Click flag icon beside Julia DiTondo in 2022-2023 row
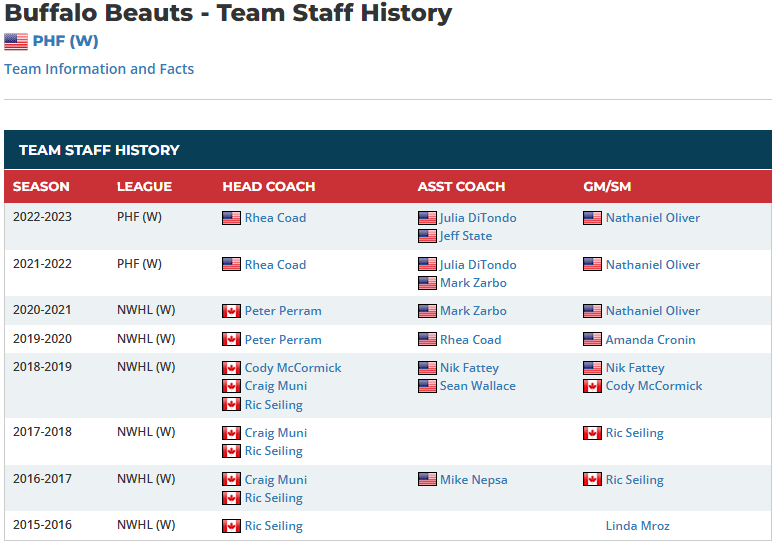This screenshot has height=546, width=775. pyautogui.click(x=427, y=218)
